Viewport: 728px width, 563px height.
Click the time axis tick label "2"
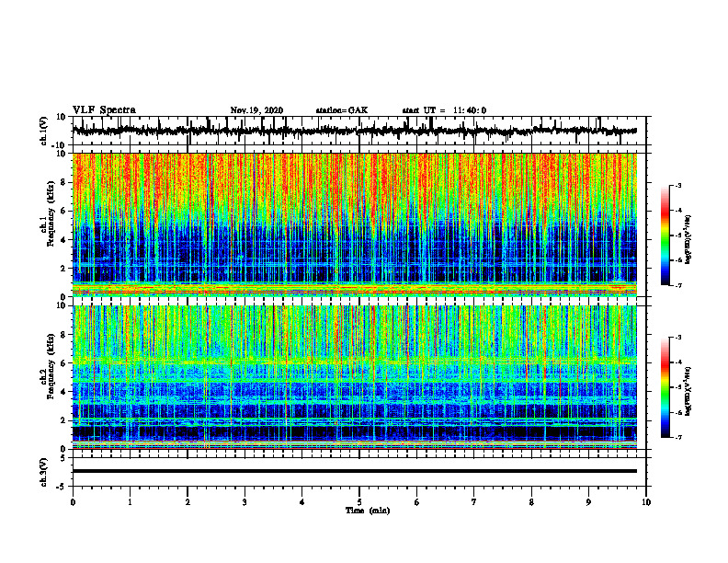(x=188, y=502)
